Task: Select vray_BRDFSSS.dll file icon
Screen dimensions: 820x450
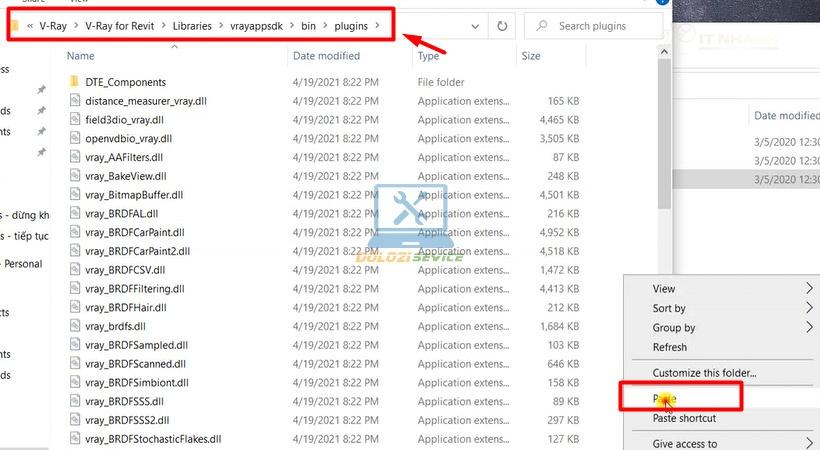Action: (x=75, y=401)
